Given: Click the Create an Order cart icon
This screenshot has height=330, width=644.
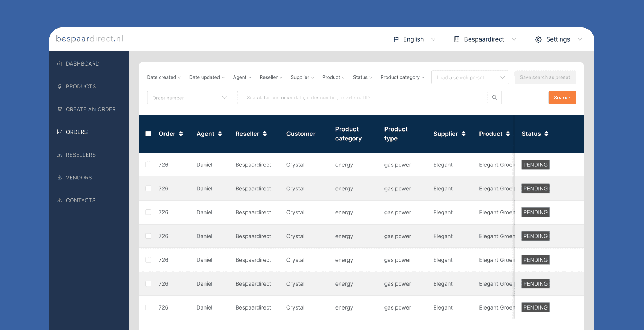Looking at the screenshot, I should click(x=60, y=109).
